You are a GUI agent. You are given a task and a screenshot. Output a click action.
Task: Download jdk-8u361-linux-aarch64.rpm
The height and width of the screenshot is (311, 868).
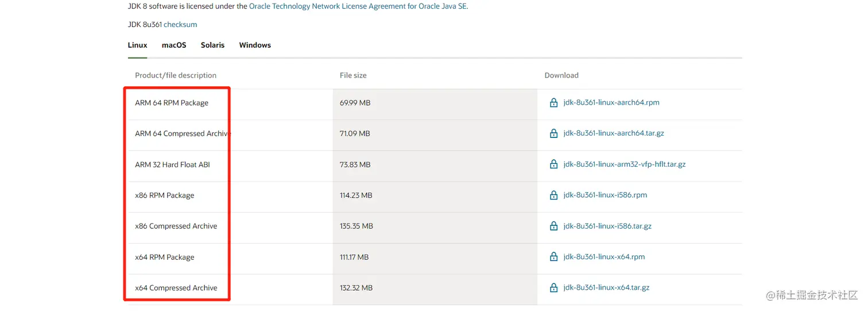tap(611, 103)
